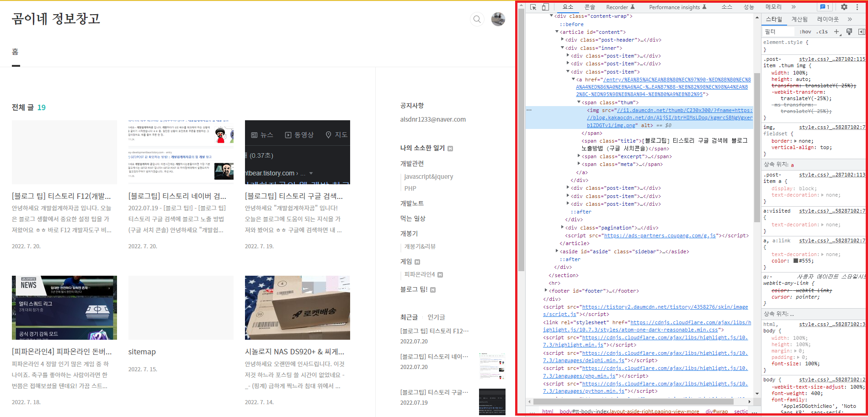Expand the border none shorthand property
This screenshot has width=868, height=417.
click(x=796, y=141)
